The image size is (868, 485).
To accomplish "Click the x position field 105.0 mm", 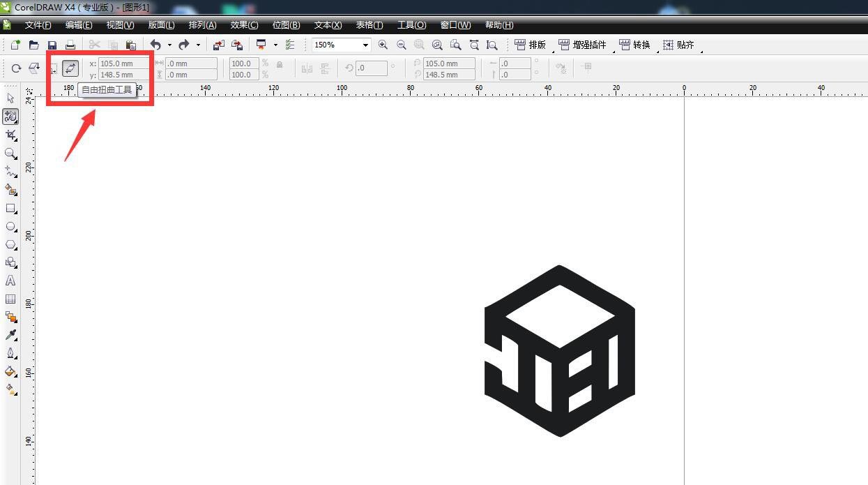I will coord(123,64).
